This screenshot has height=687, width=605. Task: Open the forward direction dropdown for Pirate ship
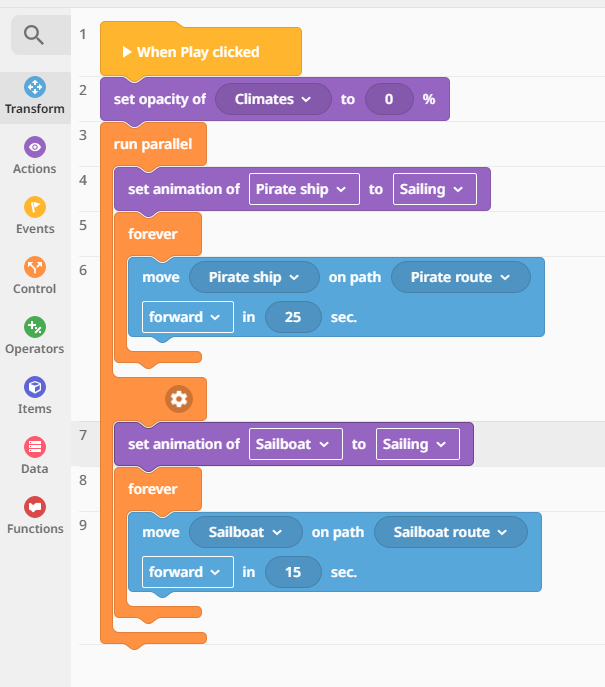188,317
